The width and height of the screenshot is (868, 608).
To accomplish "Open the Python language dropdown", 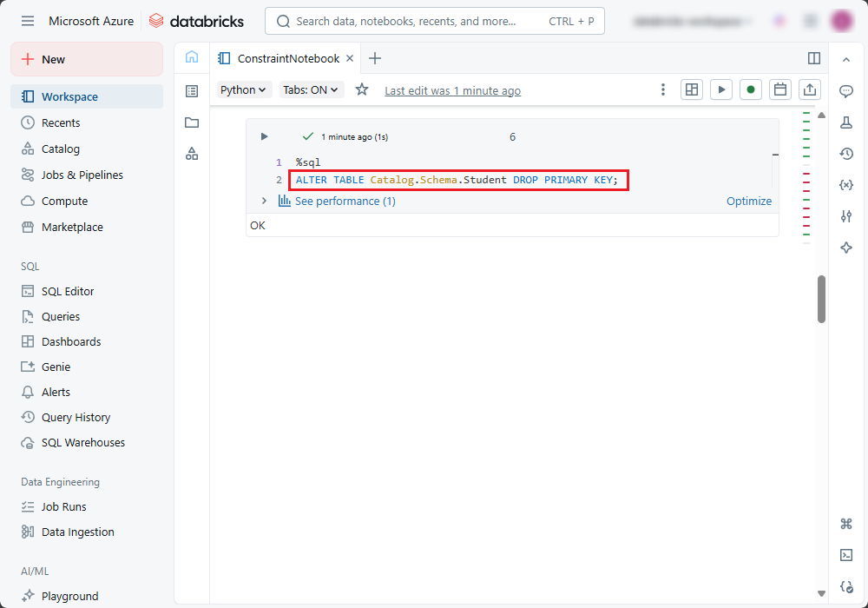I will (x=243, y=89).
